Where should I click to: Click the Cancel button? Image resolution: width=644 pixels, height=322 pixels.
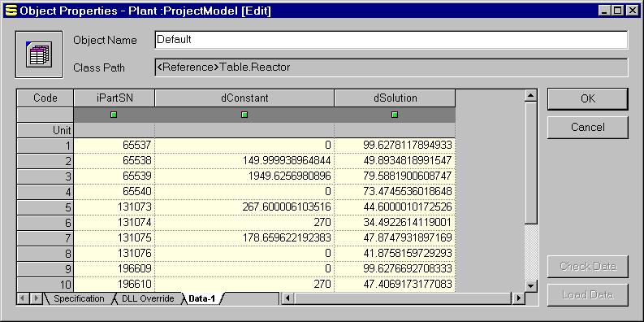587,127
